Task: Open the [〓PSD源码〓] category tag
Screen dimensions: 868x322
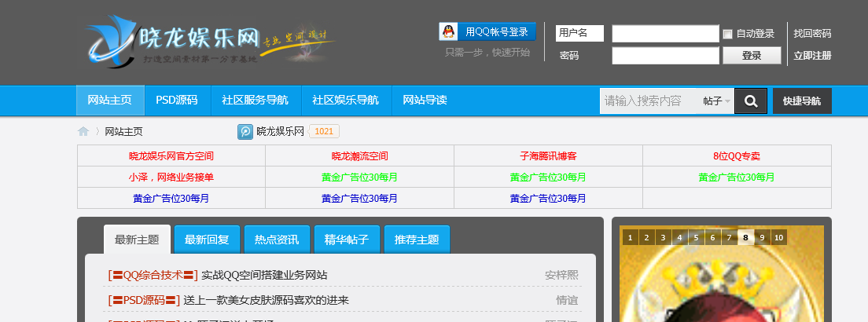Action: (x=144, y=301)
